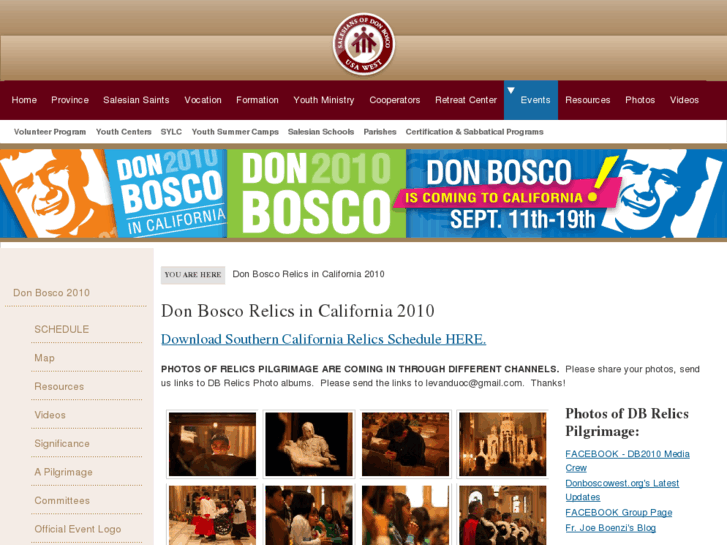Click the green Don 2010 Bosco banner
Viewport: 727px width, 545px height.
pyautogui.click(x=316, y=193)
